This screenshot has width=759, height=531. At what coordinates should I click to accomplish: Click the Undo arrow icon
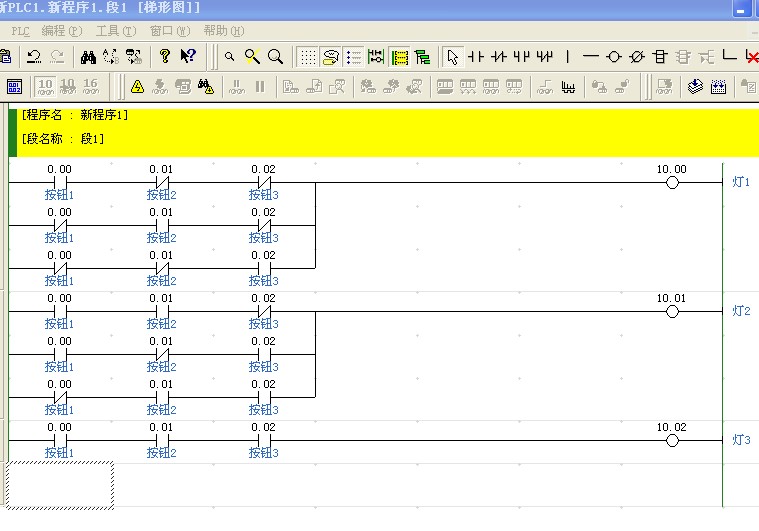pos(33,57)
